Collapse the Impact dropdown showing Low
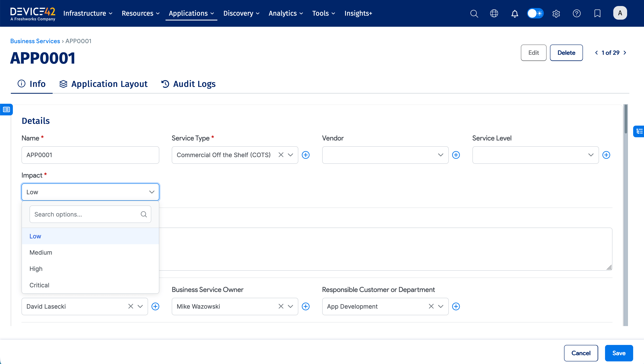The image size is (644, 364). click(x=90, y=192)
